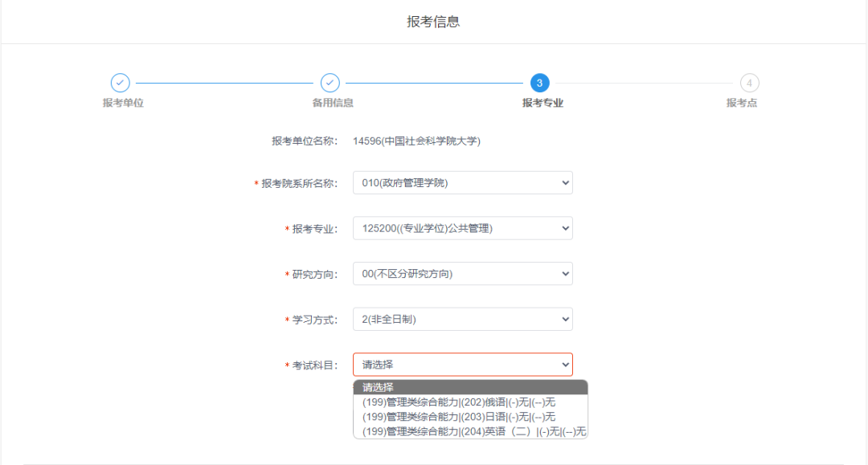Click the 报考专业 step label
The width and height of the screenshot is (868, 465).
[x=542, y=103]
